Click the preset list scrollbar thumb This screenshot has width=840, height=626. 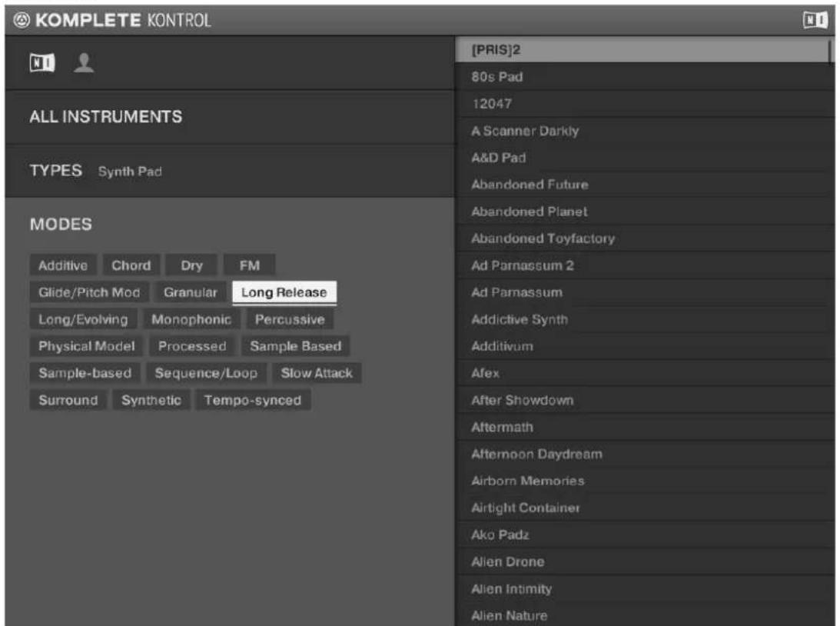click(831, 52)
